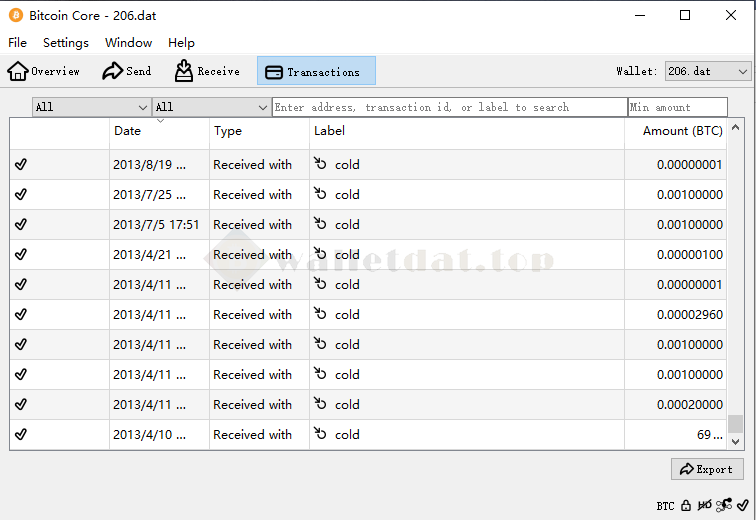Open the Help menu

[x=181, y=43]
